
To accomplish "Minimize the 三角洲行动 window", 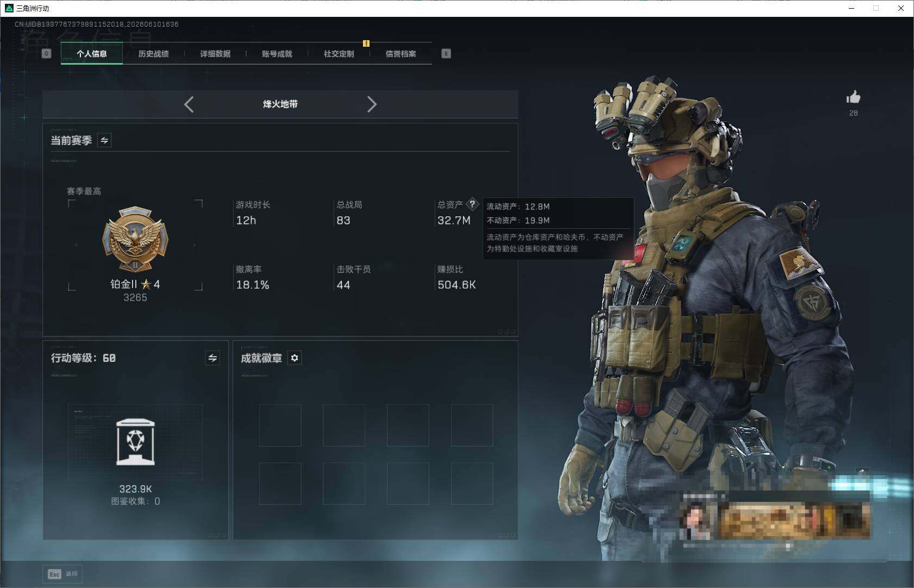I will click(852, 8).
